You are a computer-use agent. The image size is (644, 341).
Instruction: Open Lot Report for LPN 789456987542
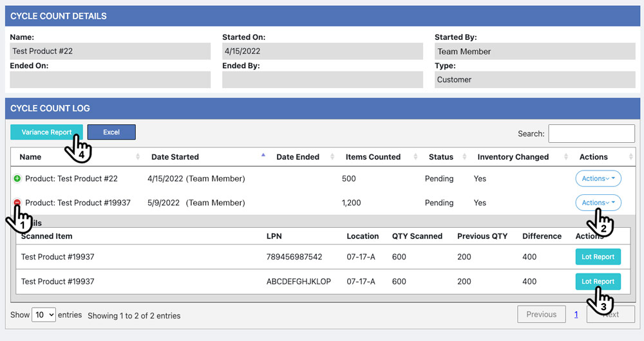pos(598,257)
